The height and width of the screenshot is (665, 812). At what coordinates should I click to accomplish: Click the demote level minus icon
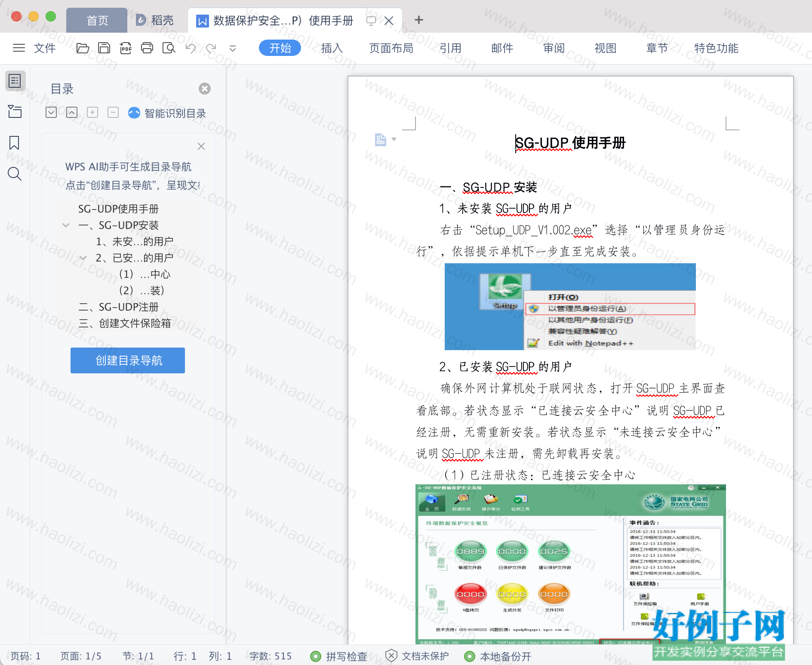113,113
